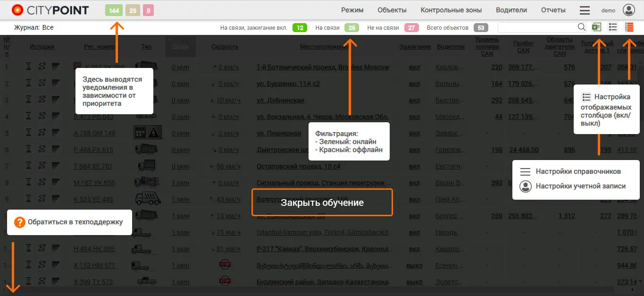Viewport: 644px width, 296px height.
Task: Open the Режим menu
Action: coord(352,10)
